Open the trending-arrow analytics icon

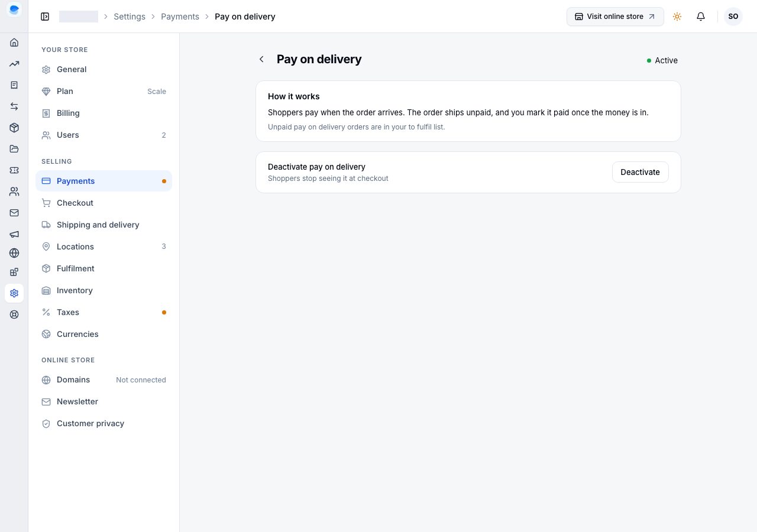coord(14,64)
